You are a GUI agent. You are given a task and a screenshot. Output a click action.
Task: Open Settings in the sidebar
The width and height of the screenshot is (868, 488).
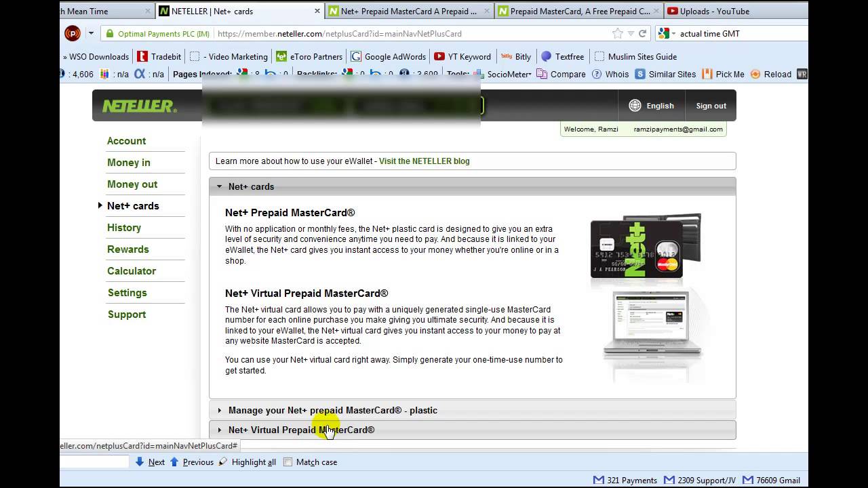point(127,293)
